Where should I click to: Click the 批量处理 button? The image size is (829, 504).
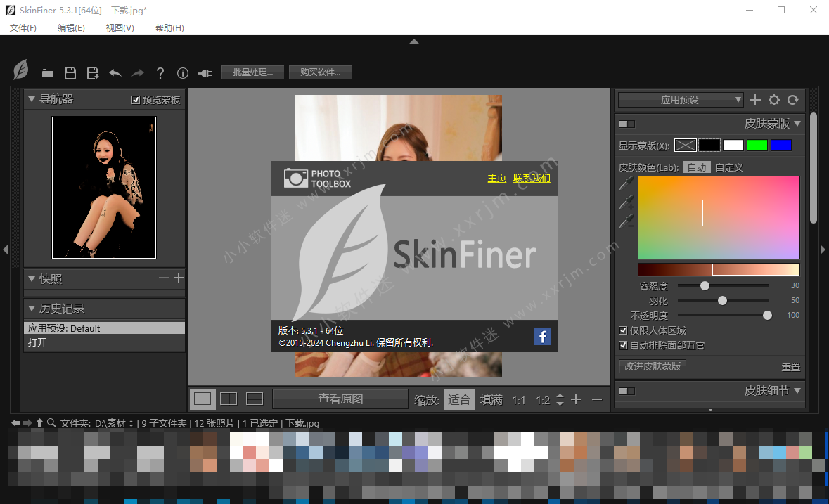(x=252, y=72)
